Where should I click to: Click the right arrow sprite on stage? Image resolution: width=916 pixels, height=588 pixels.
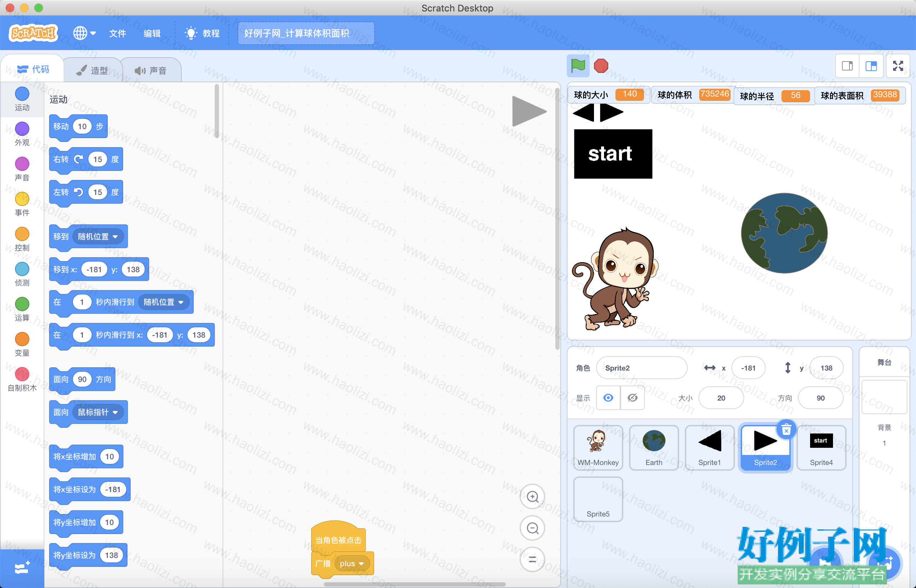tap(611, 113)
